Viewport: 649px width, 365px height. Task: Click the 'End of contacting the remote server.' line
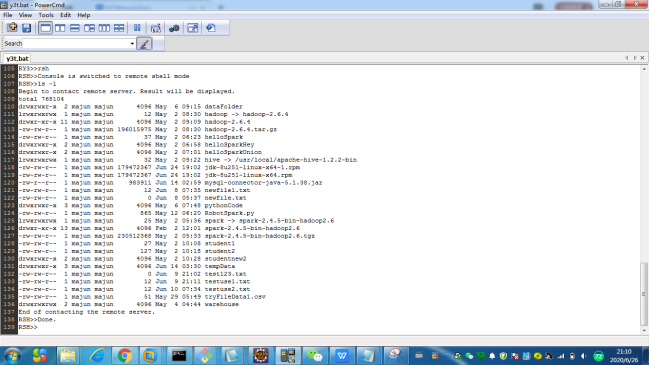pos(87,312)
